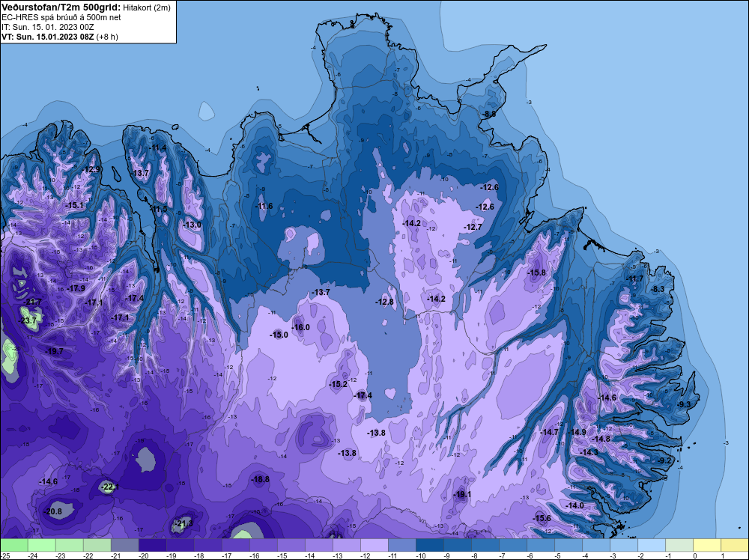Select the pale yellow legend swatch above 0
The image size is (749, 560).
click(x=706, y=545)
